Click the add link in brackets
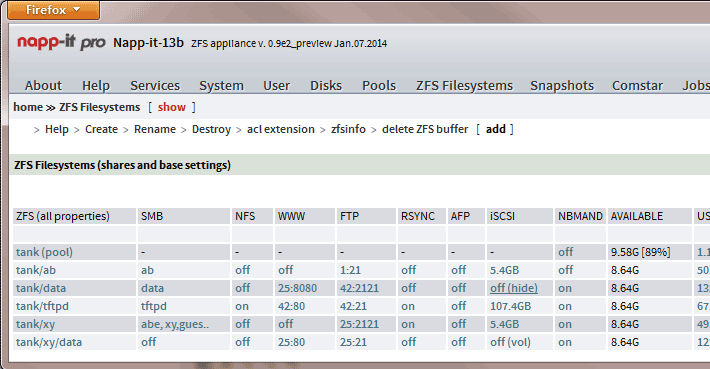Image resolution: width=710 pixels, height=369 pixels. click(495, 129)
